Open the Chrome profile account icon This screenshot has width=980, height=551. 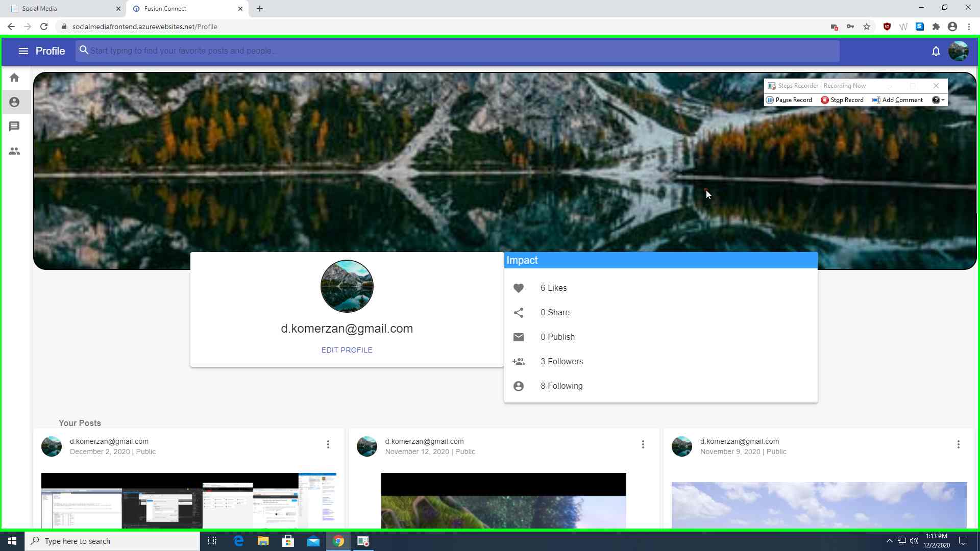952,27
